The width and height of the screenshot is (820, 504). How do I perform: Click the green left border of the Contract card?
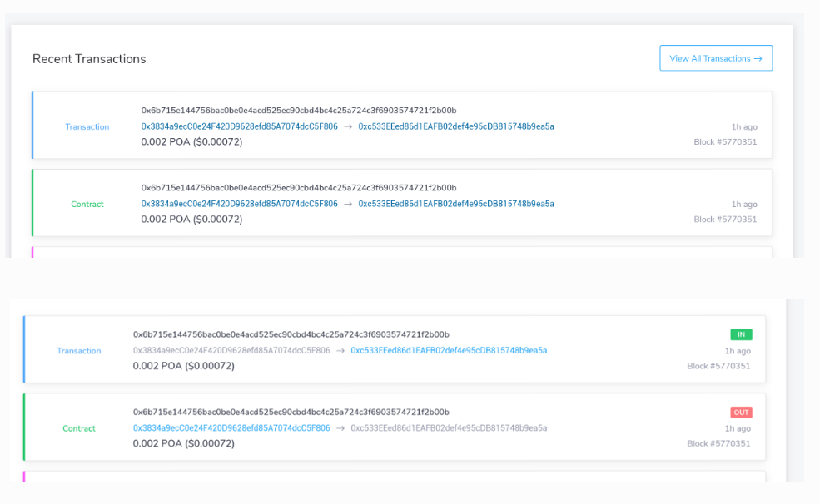[x=33, y=203]
